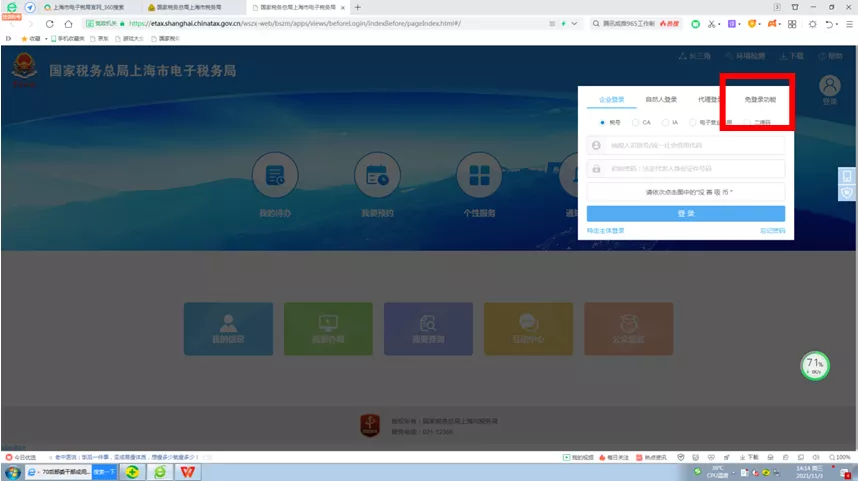Viewport: 858px width, 481px height.
Task: Select the IA login radio button
Action: pyautogui.click(x=665, y=123)
